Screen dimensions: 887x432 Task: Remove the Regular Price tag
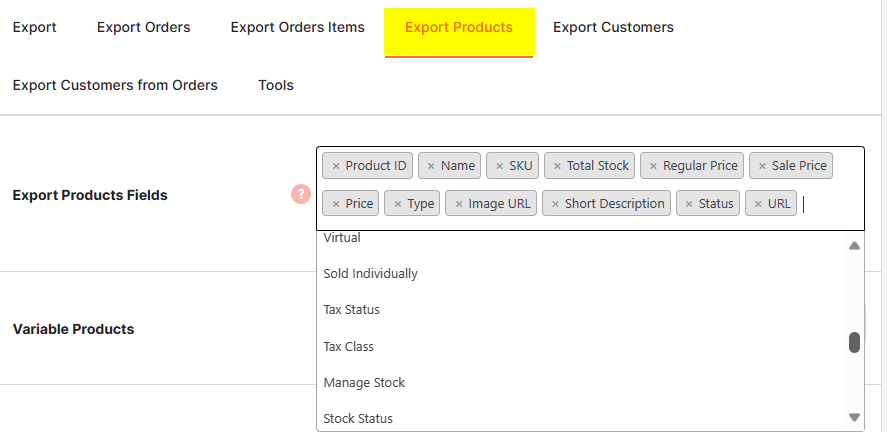pos(653,166)
